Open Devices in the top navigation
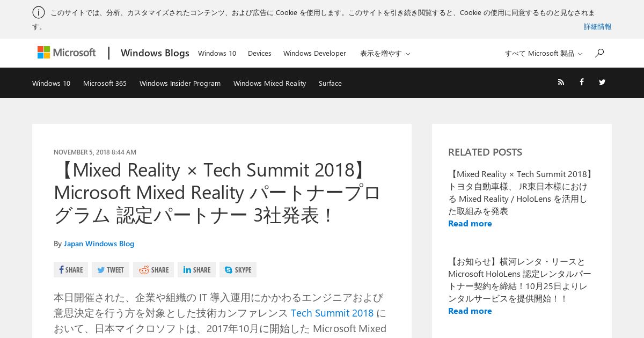The height and width of the screenshot is (338, 644). tap(260, 54)
